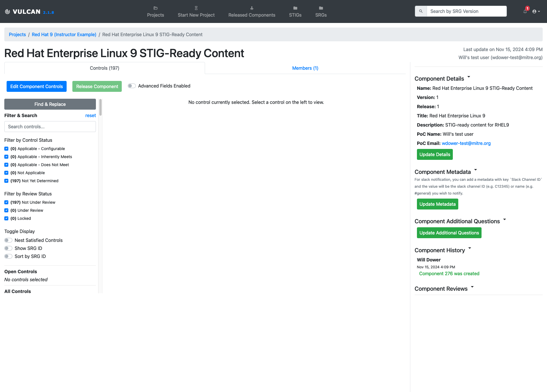This screenshot has height=392, width=547.
Task: Collapse the Component History section
Action: (x=469, y=249)
